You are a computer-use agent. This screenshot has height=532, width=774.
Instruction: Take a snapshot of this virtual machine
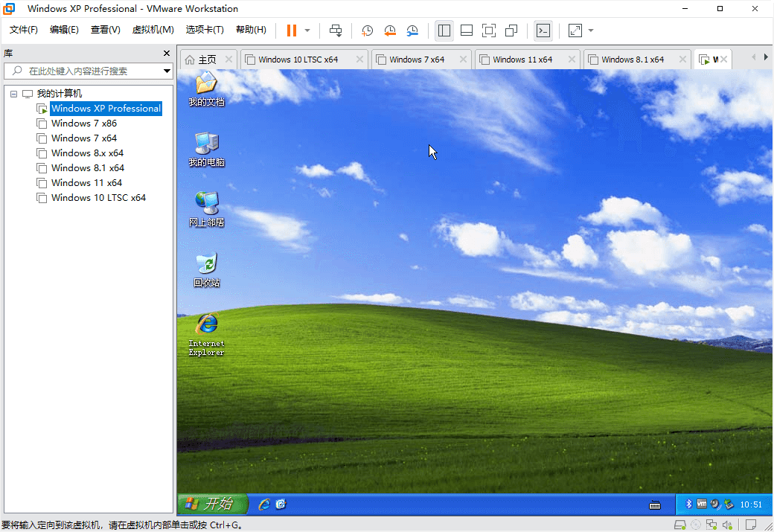(368, 31)
